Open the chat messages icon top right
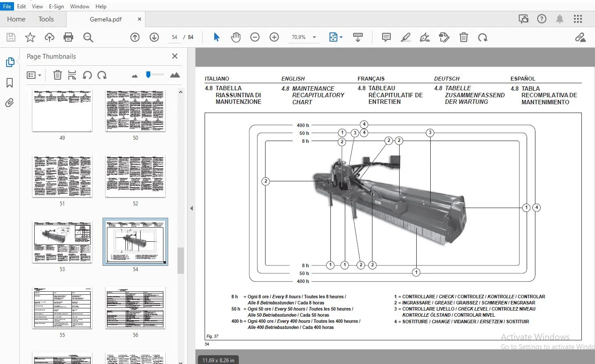This screenshot has height=364, width=595. point(523,19)
